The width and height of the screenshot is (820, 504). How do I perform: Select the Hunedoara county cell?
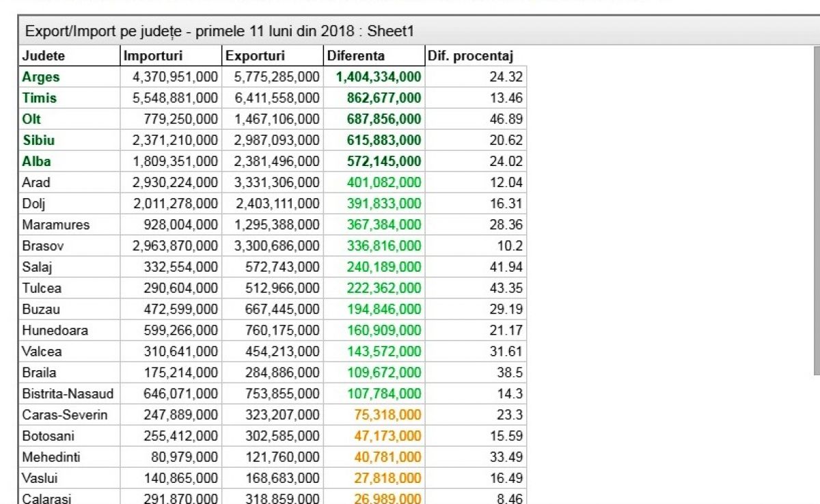click(69, 331)
